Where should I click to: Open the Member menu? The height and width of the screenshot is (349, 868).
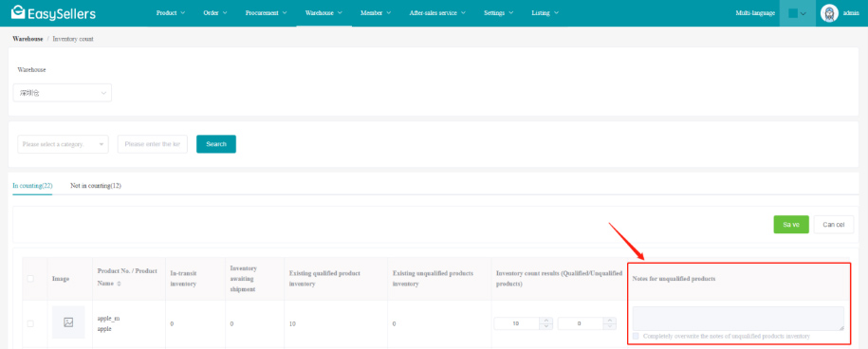click(x=376, y=12)
